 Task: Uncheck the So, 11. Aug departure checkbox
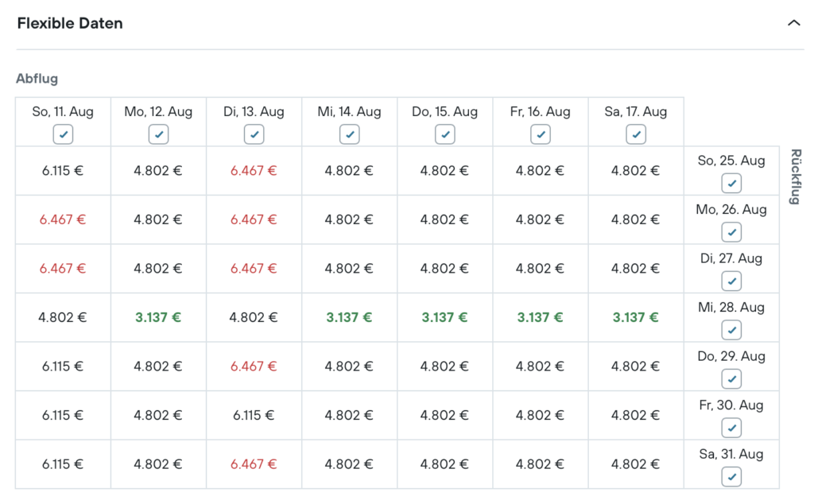click(x=64, y=134)
